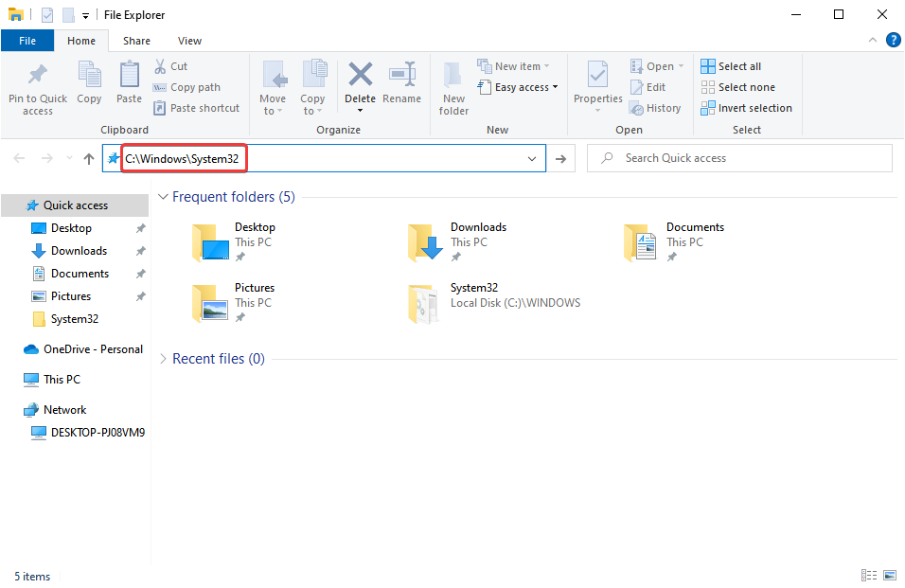905x588 pixels.
Task: Switch to the Share ribbon tab
Action: 136,41
